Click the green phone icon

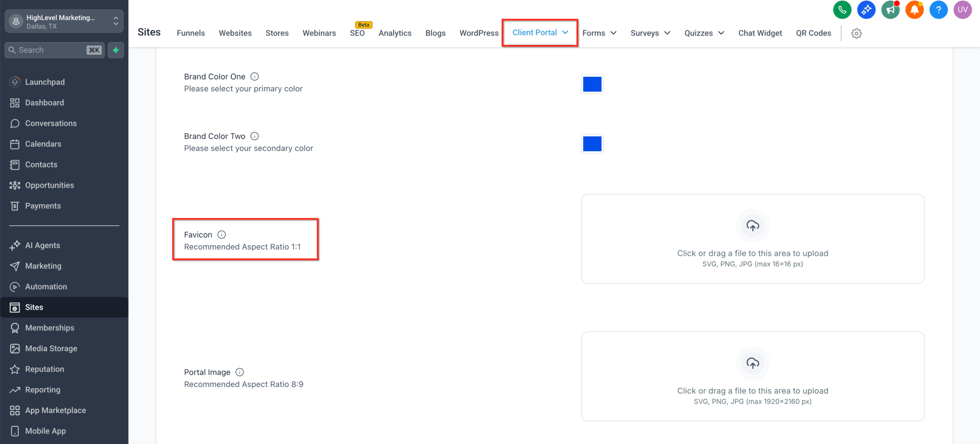click(x=842, y=10)
